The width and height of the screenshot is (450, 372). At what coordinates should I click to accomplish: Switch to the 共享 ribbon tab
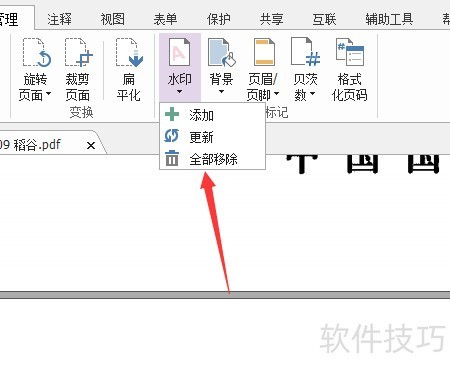[272, 19]
